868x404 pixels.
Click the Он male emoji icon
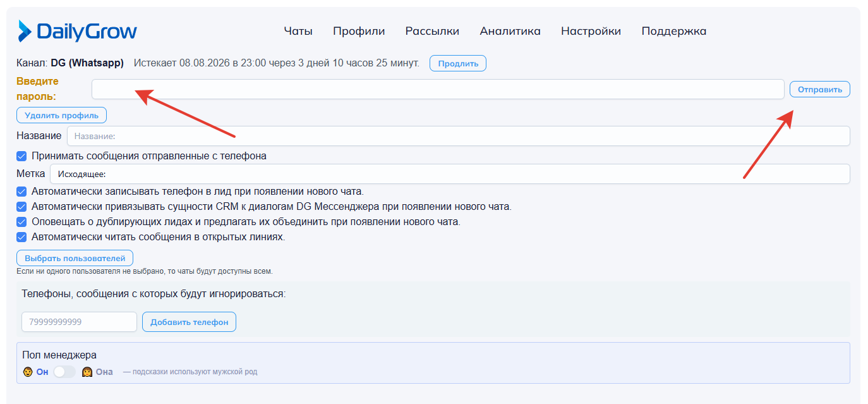click(x=28, y=372)
